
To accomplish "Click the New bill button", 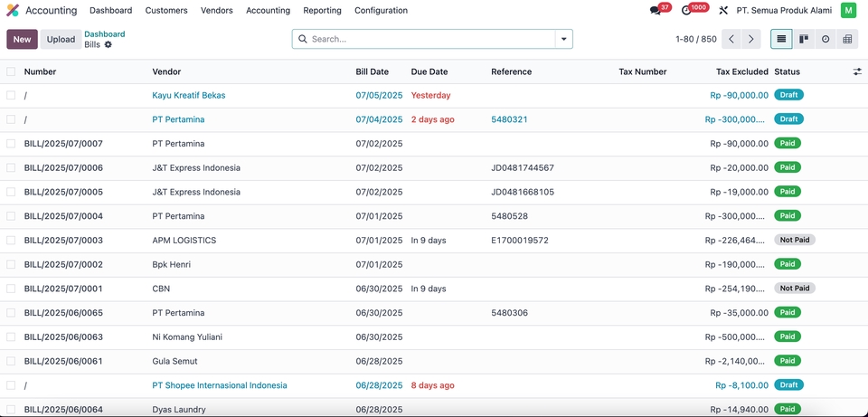I will 22,39.
